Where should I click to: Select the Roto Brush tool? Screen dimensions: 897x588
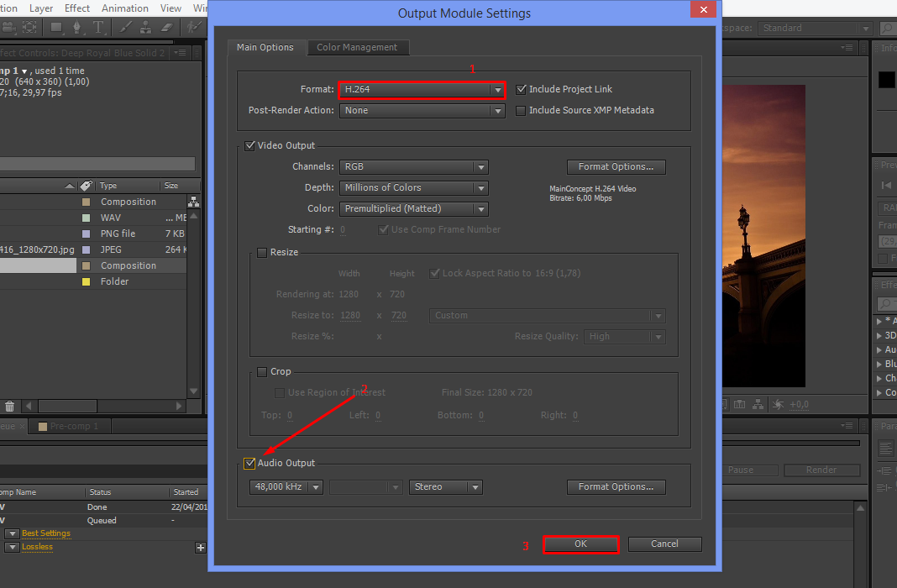(x=193, y=27)
